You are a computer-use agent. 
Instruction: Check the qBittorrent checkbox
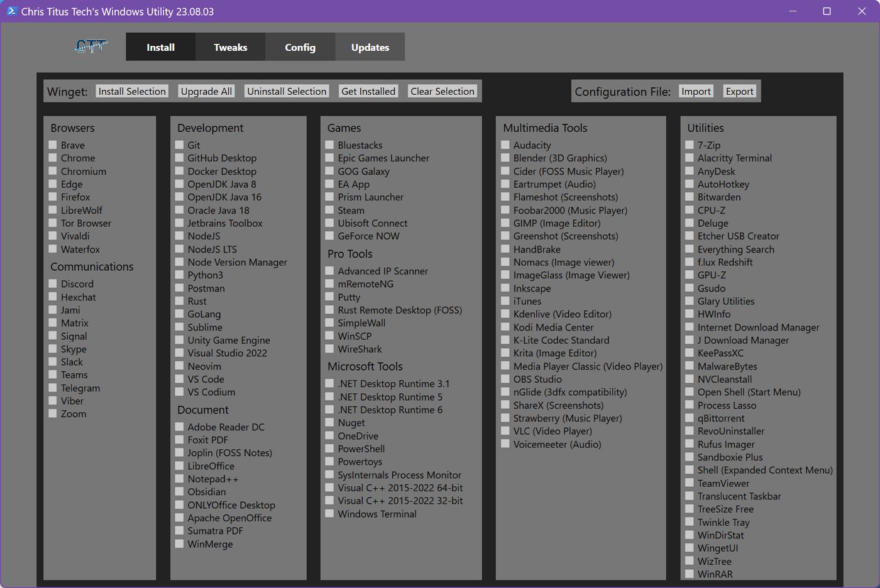tap(690, 418)
